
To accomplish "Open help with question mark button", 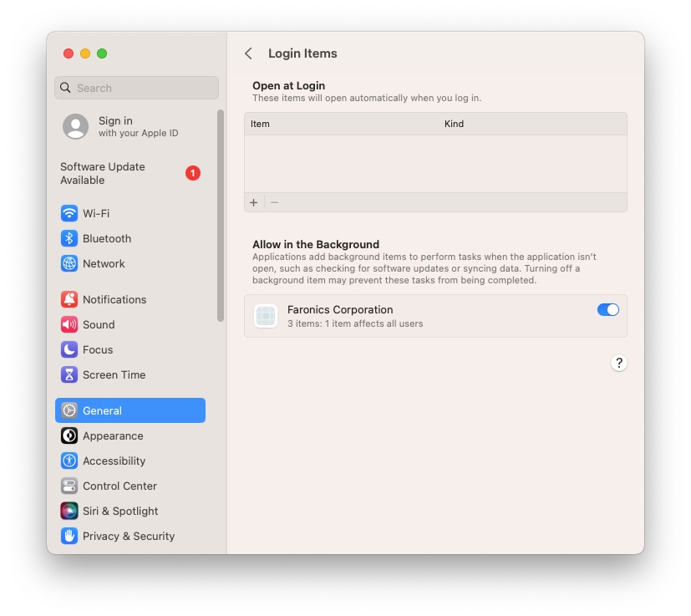I will point(618,363).
